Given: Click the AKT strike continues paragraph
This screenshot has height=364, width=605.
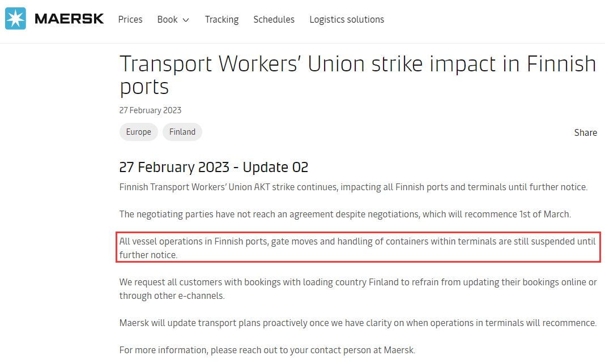Looking at the screenshot, I should (353, 187).
